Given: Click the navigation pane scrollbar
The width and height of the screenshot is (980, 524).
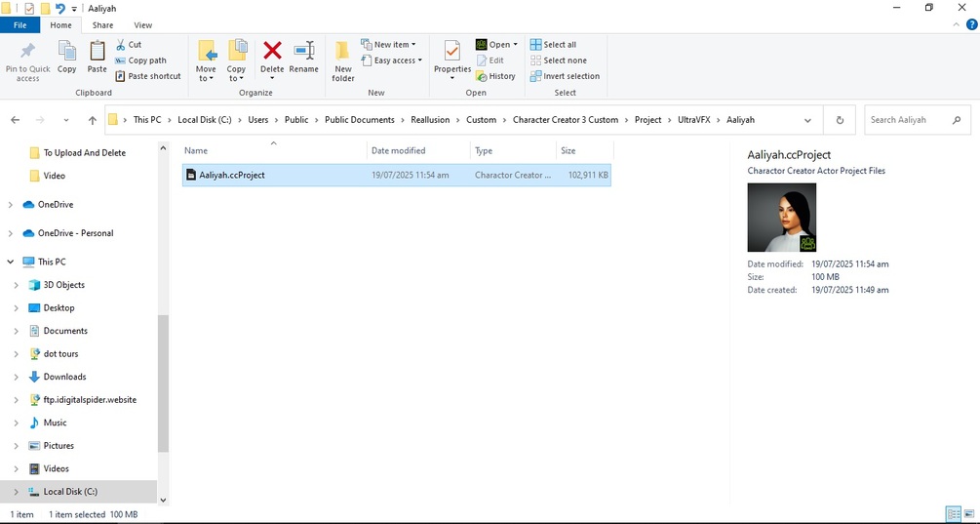Looking at the screenshot, I should (163, 383).
